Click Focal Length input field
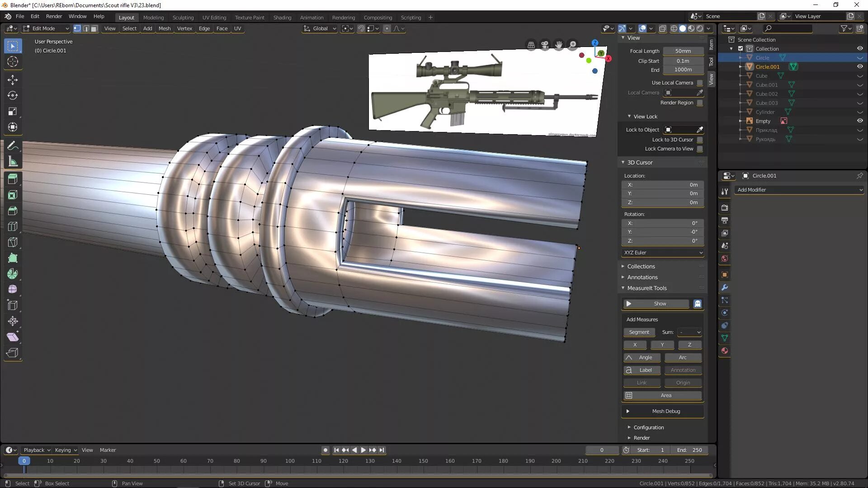Screen dimensions: 868x488 pyautogui.click(x=683, y=51)
